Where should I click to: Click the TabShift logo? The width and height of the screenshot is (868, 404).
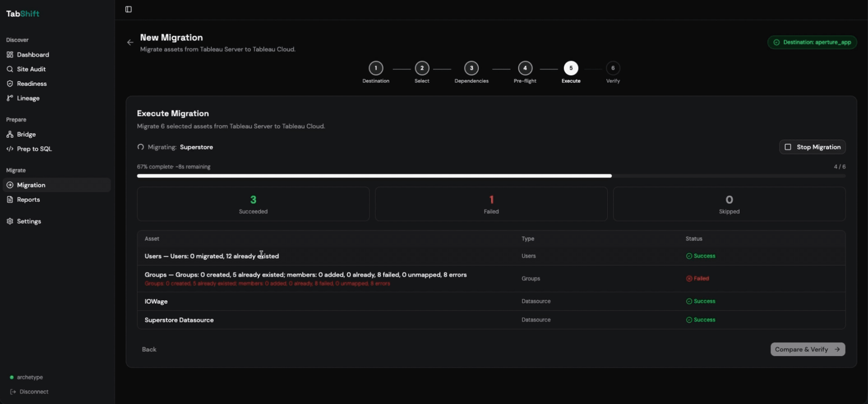click(22, 13)
